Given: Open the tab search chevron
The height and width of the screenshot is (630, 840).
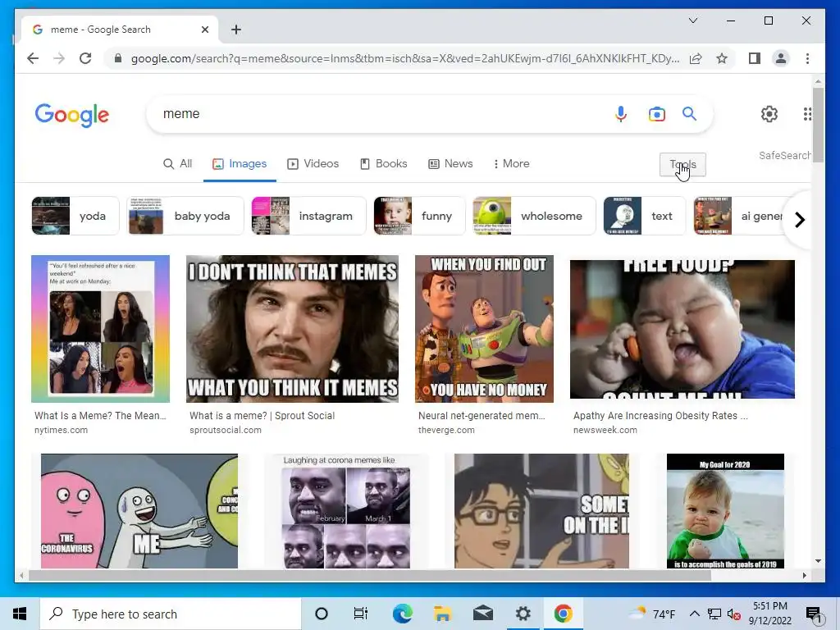Looking at the screenshot, I should [x=692, y=21].
